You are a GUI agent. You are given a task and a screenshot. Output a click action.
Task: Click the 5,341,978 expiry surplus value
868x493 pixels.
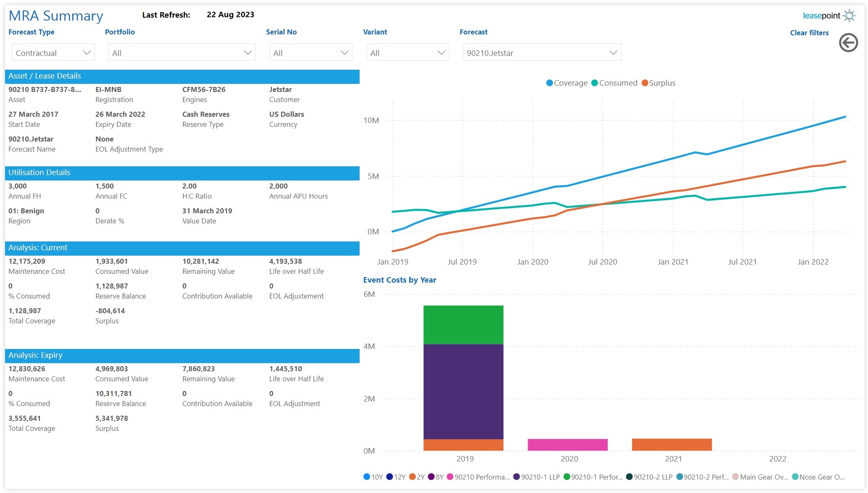tap(112, 418)
